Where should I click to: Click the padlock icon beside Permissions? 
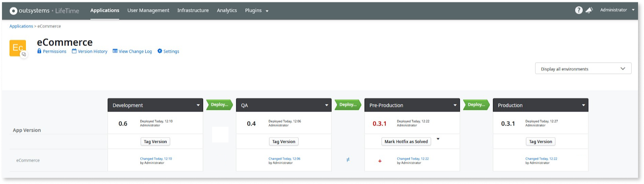click(x=39, y=51)
